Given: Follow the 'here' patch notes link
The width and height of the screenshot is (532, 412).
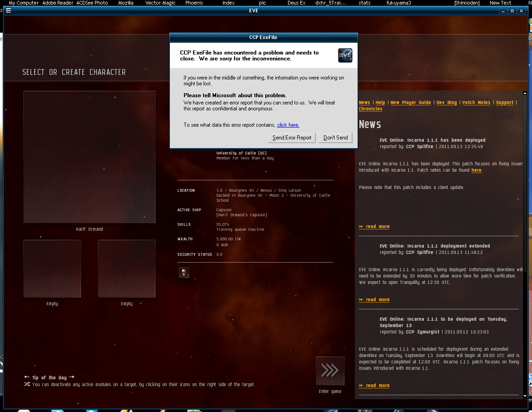Looking at the screenshot, I should (477, 170).
